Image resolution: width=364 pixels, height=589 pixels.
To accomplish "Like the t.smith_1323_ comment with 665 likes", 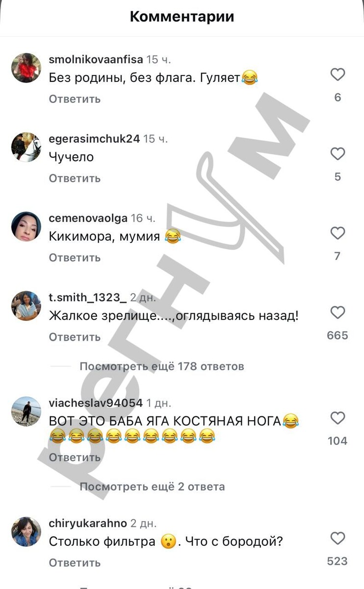I will pyautogui.click(x=338, y=313).
